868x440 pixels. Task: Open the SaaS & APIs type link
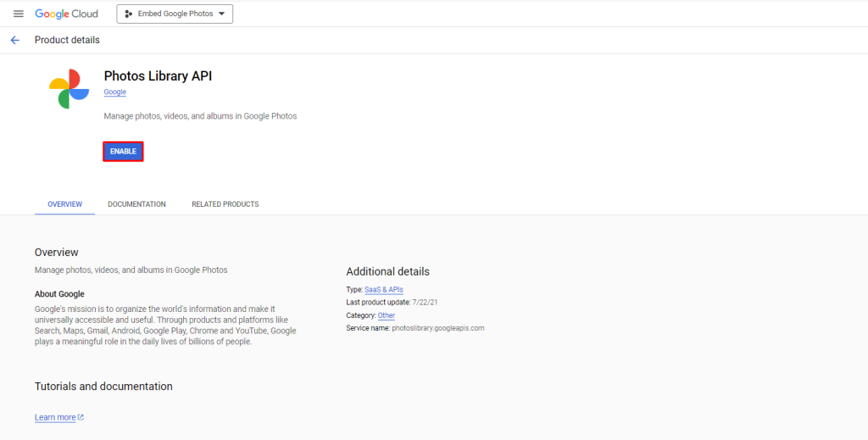[384, 289]
